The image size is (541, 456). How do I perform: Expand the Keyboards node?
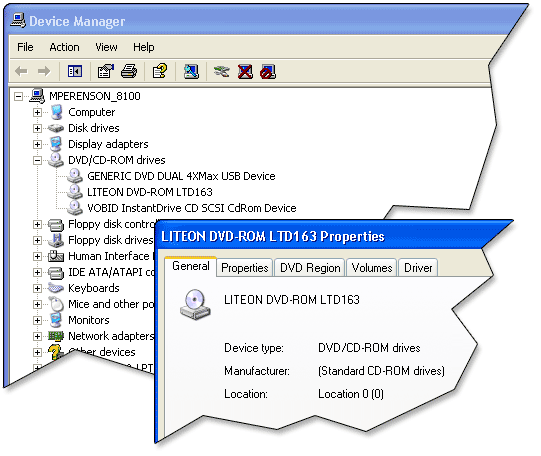[37, 288]
